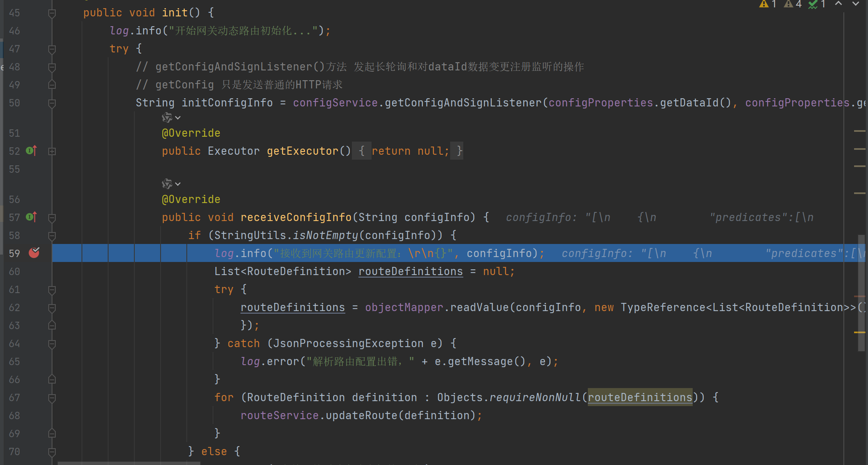Click line number 68 in the gutter
The width and height of the screenshot is (868, 465).
pos(14,415)
